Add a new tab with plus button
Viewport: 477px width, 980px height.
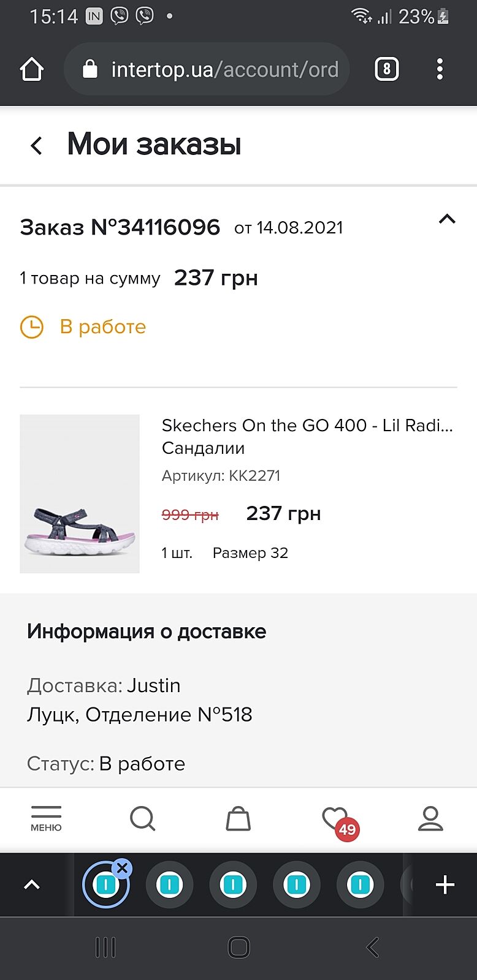pyautogui.click(x=445, y=884)
